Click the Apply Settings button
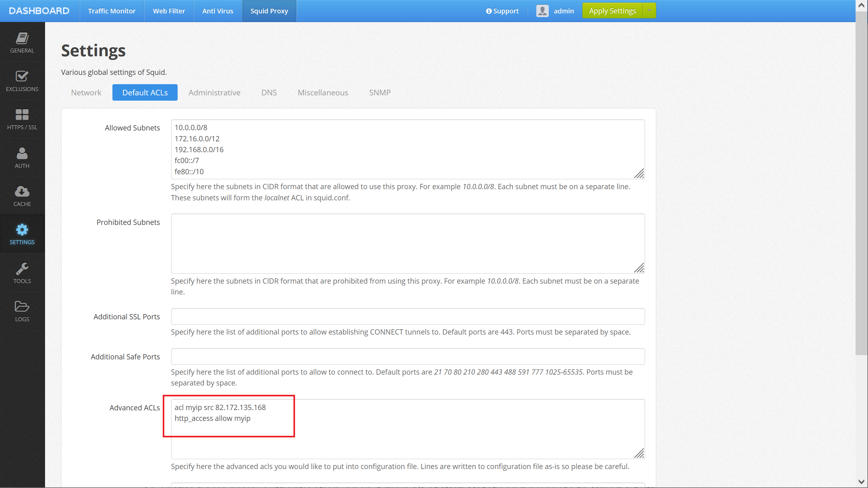 coord(612,11)
